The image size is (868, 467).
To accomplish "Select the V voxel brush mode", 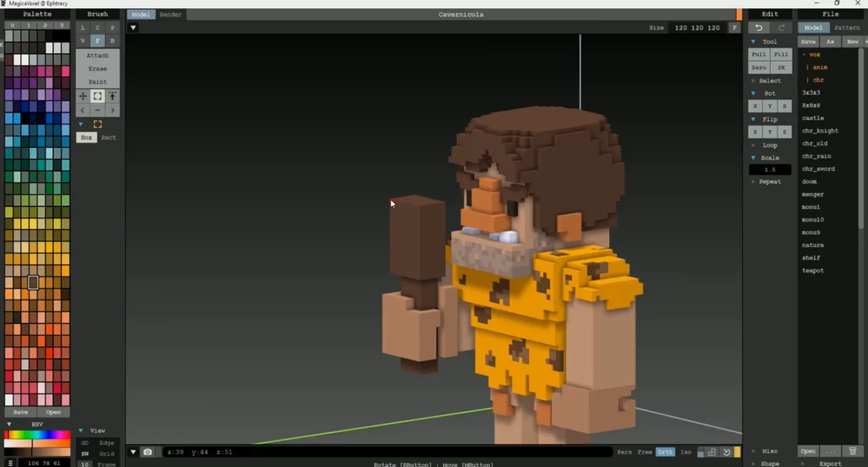I will pos(83,41).
